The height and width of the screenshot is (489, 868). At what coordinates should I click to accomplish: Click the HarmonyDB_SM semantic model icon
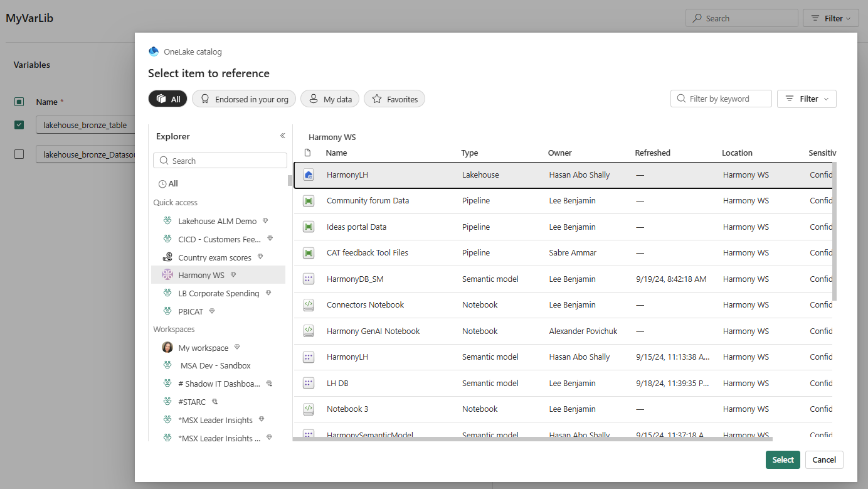[x=308, y=279]
